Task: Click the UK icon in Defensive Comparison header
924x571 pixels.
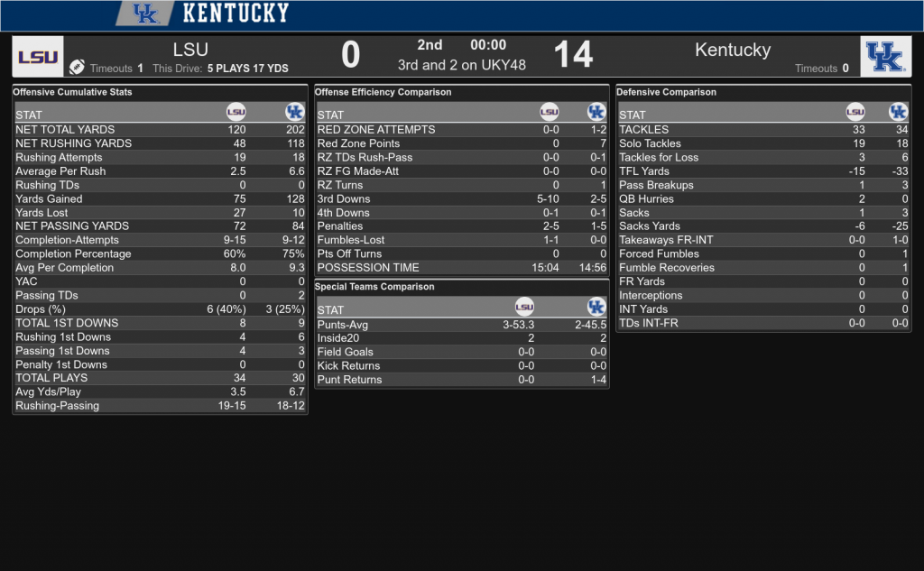Action: pyautogui.click(x=898, y=111)
